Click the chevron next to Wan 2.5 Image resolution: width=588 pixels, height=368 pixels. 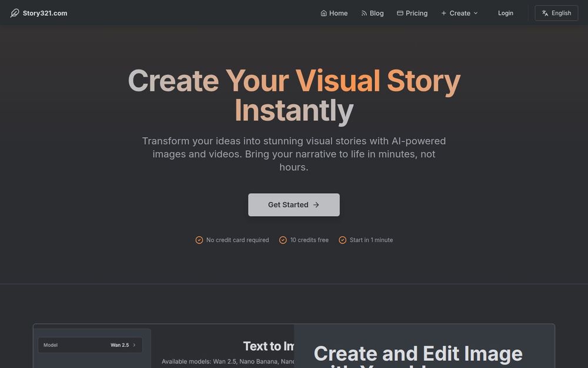click(134, 344)
